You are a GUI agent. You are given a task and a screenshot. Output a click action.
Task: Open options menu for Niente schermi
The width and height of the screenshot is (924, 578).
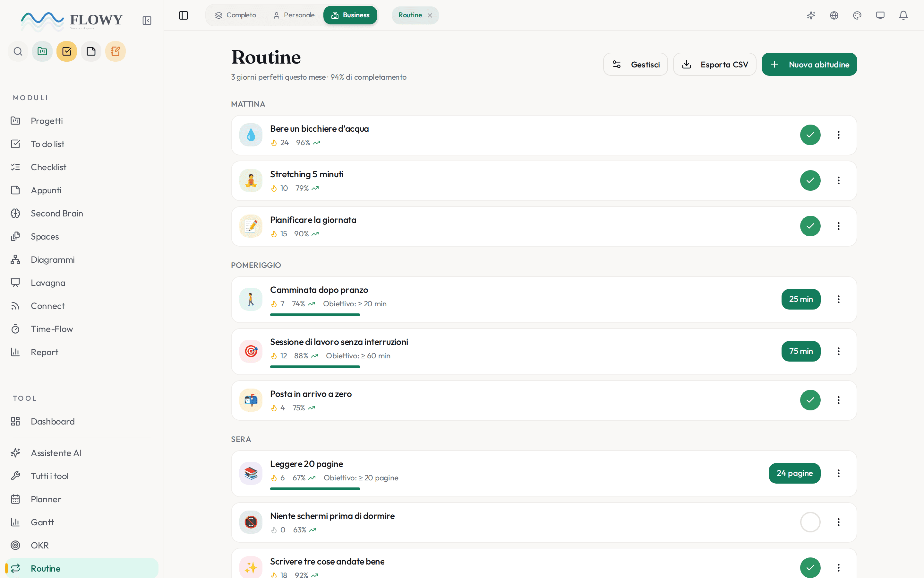point(838,522)
